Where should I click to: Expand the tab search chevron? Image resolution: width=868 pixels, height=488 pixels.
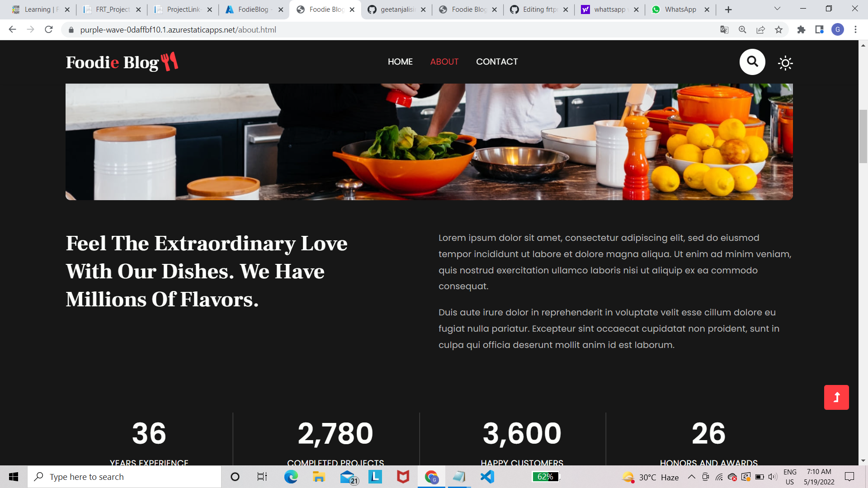(777, 9)
